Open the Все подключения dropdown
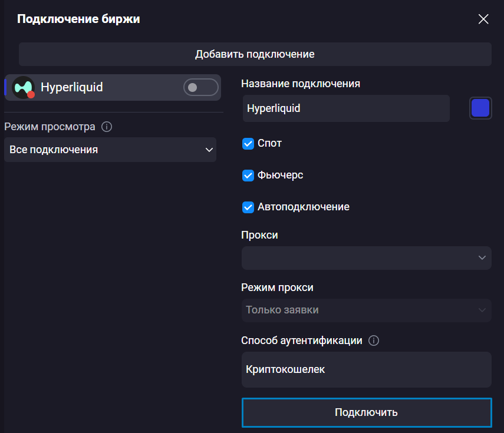 (x=110, y=150)
